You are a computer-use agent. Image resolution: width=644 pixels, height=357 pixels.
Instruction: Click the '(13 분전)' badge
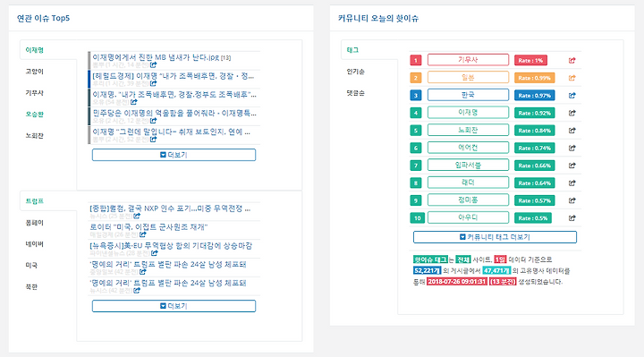pyautogui.click(x=503, y=282)
